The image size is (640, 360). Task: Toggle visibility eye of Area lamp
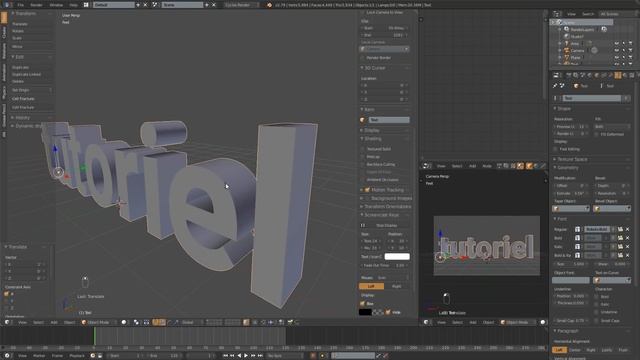point(617,43)
